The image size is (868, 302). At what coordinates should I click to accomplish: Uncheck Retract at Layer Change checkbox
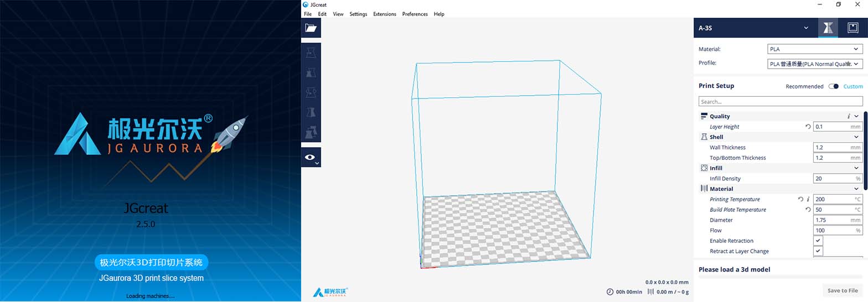(x=818, y=251)
